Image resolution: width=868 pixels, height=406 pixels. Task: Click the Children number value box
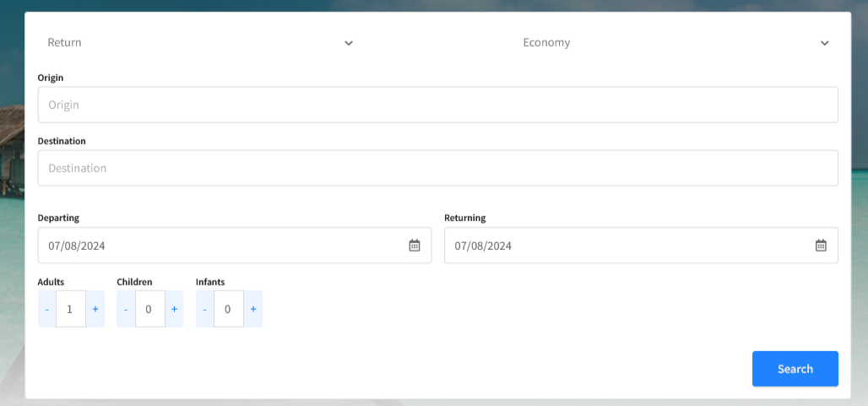click(x=150, y=309)
